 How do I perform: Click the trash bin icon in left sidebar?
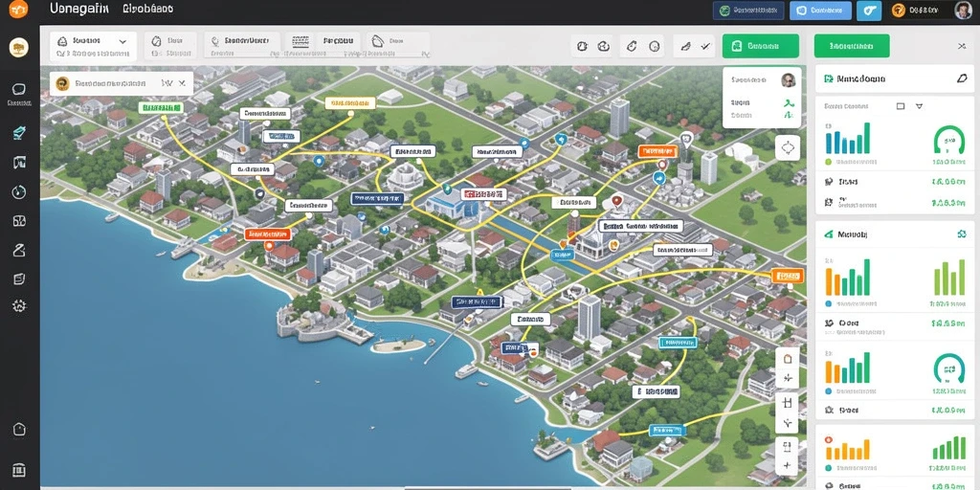[19, 469]
